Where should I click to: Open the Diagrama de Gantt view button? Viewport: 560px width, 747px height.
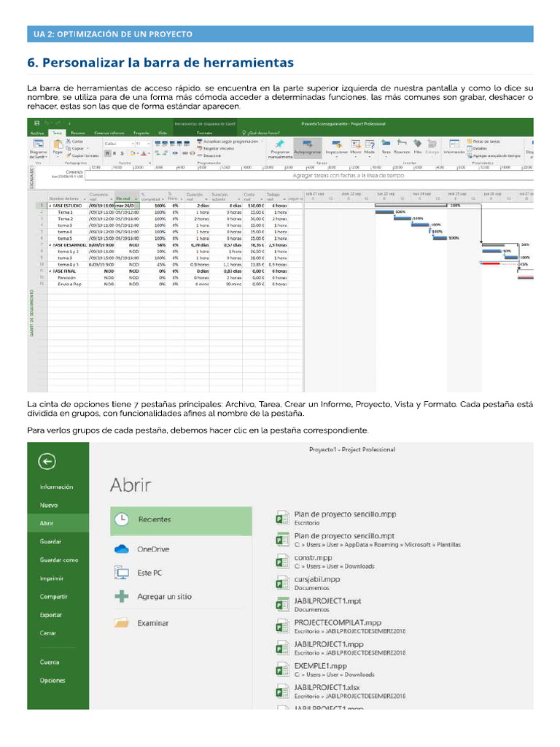38,150
